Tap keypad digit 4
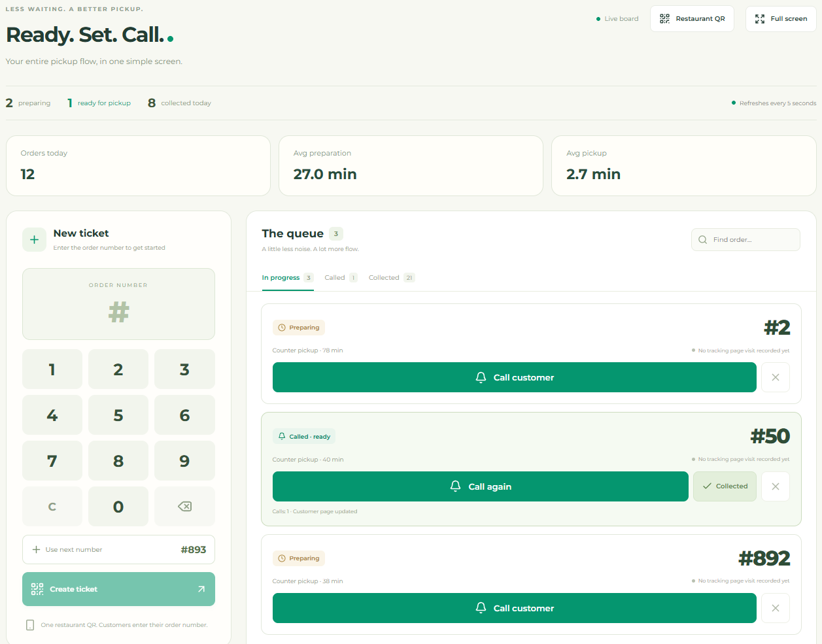 point(52,415)
